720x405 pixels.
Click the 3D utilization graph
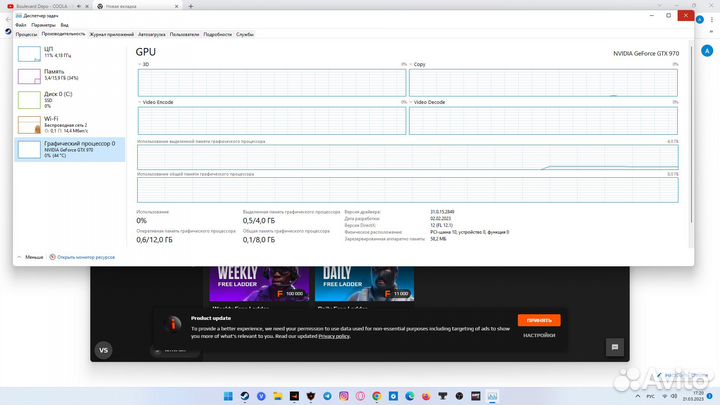[x=272, y=83]
